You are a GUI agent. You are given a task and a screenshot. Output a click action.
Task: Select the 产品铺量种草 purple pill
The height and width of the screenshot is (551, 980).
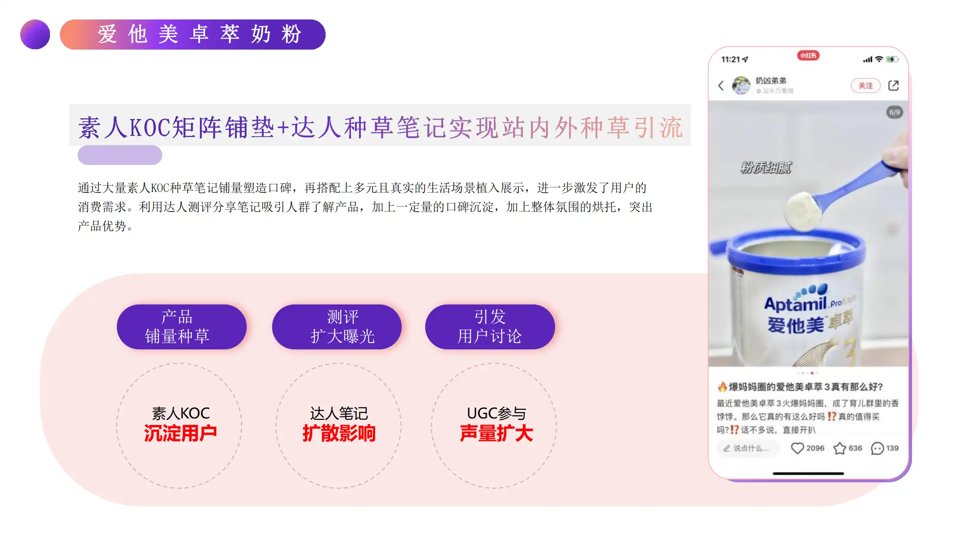pyautogui.click(x=182, y=327)
